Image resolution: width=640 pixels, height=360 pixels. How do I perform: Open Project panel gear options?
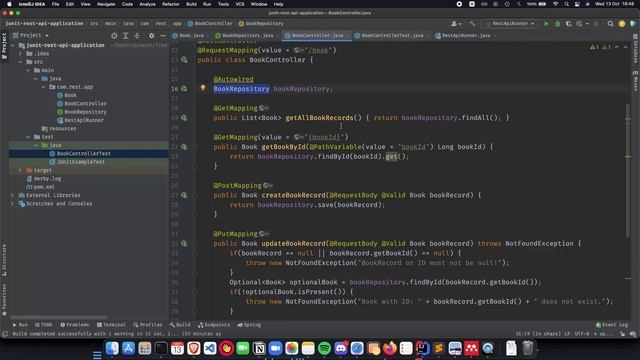click(x=151, y=36)
